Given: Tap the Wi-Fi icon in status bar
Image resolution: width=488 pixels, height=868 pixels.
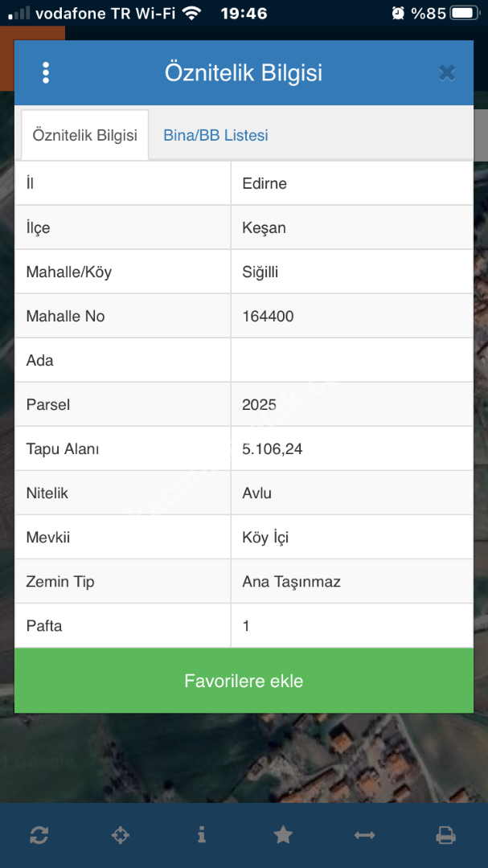Looking at the screenshot, I should (x=191, y=14).
